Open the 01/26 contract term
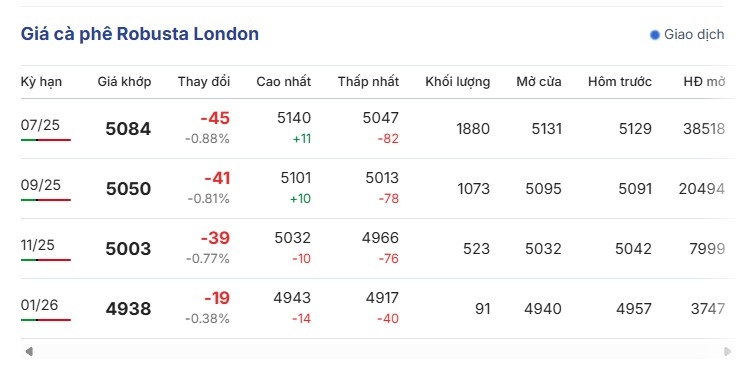Viewport: 743px width, 381px height. 39,305
